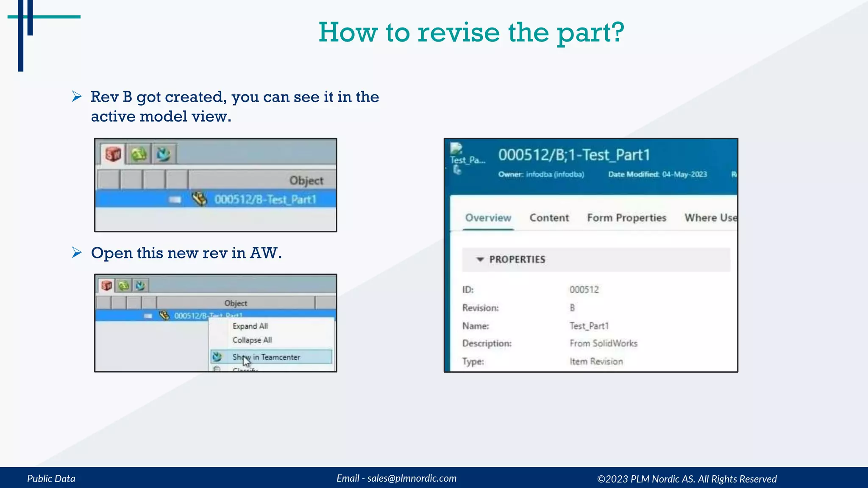Click the part icon beside 000512/B-Test_Part1 in the panel without the context menu

point(200,199)
